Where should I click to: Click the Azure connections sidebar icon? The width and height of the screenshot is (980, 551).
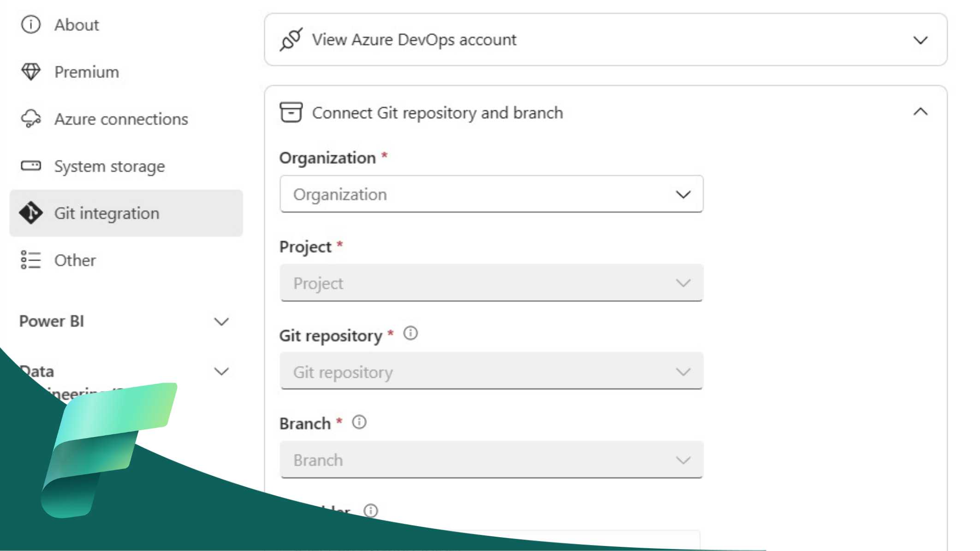30,118
